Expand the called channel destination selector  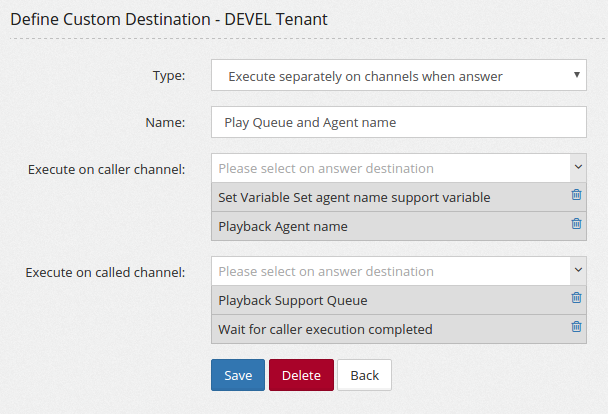tap(398, 271)
